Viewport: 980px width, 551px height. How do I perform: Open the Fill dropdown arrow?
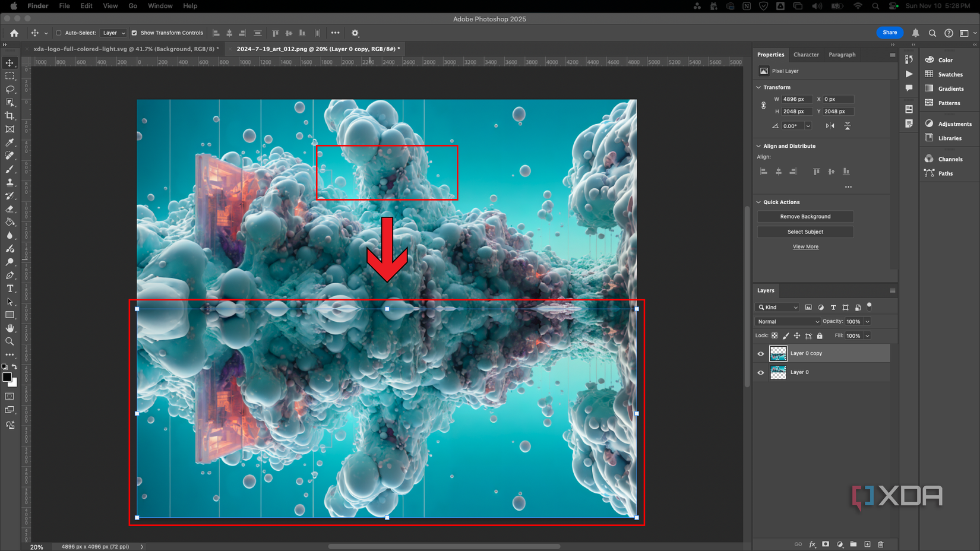point(867,335)
